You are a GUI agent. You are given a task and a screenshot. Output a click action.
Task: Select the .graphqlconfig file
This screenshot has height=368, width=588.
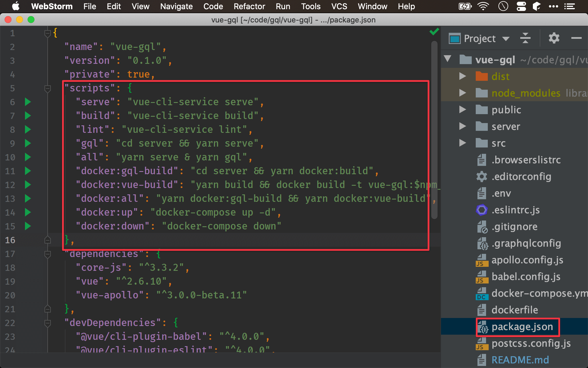tap(526, 243)
